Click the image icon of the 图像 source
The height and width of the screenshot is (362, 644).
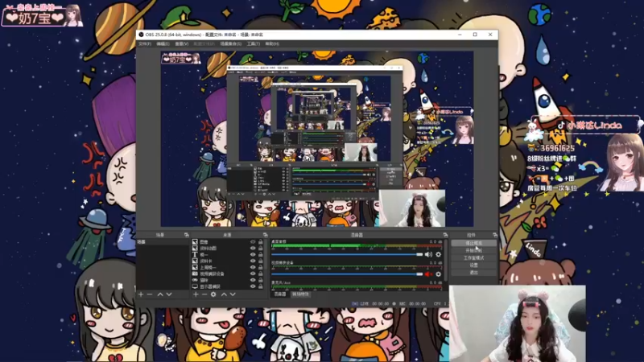[x=195, y=242]
